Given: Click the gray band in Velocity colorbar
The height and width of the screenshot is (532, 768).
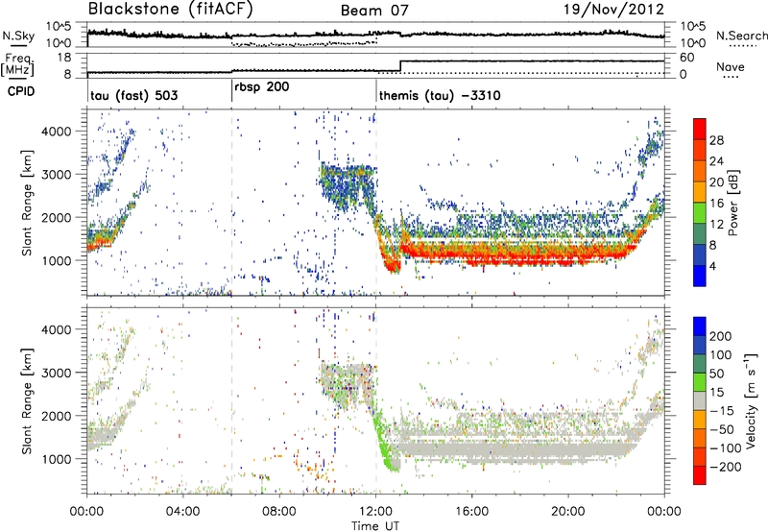Looking at the screenshot, I should pos(700,400).
